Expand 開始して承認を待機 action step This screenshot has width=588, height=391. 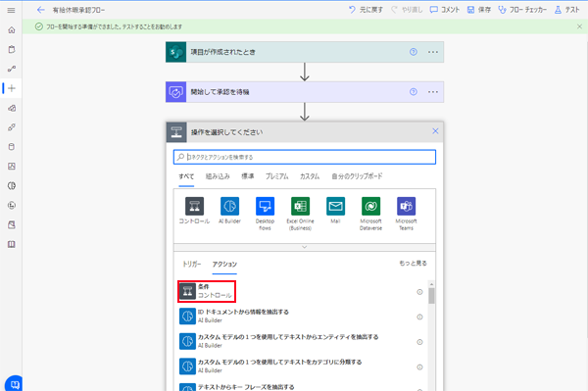305,92
